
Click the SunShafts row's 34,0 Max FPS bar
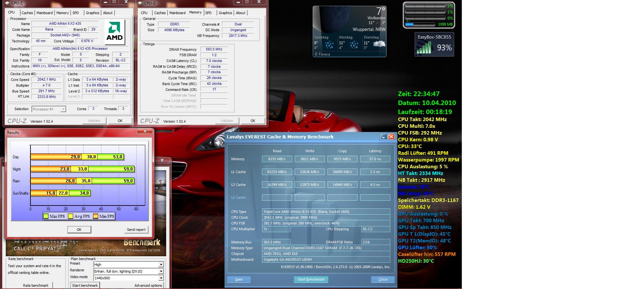(80, 193)
